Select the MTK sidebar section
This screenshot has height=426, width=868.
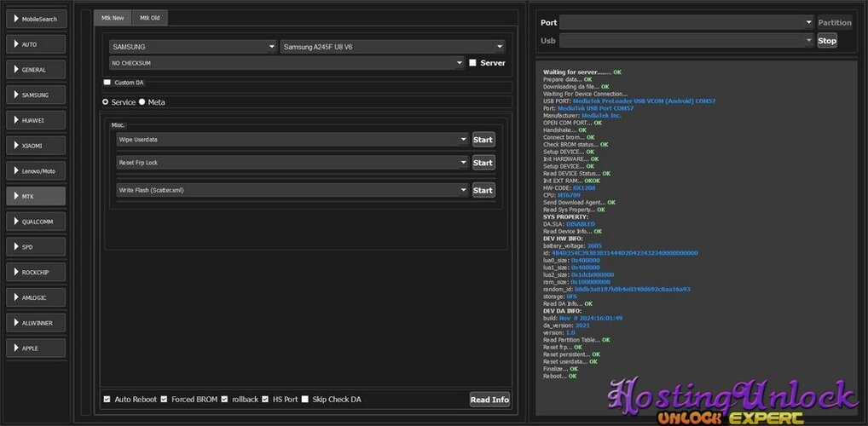pyautogui.click(x=36, y=196)
